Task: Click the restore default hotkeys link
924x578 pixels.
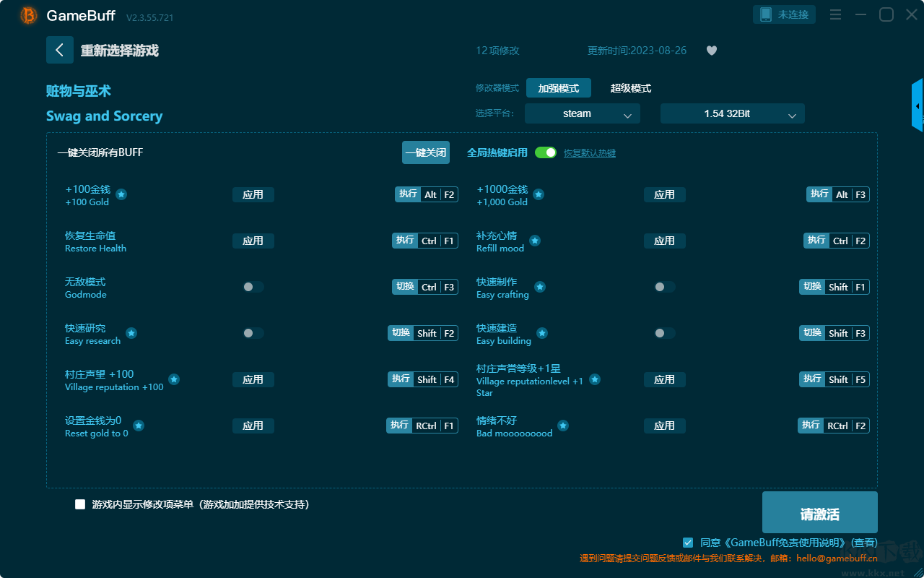Action: tap(590, 153)
